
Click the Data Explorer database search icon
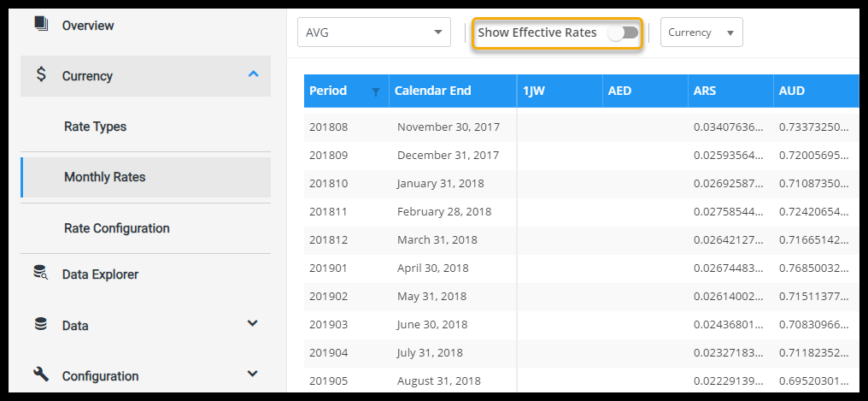click(x=41, y=273)
